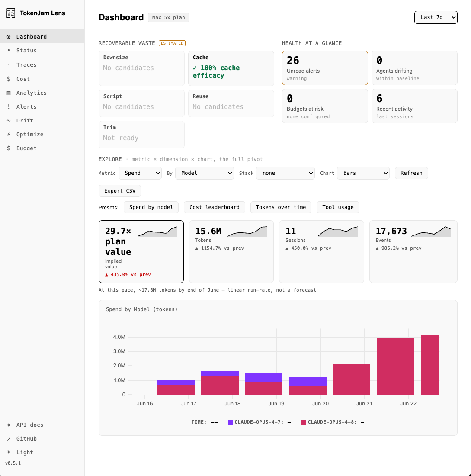
Task: Select the 29.7× plan value card
Action: [x=141, y=252]
